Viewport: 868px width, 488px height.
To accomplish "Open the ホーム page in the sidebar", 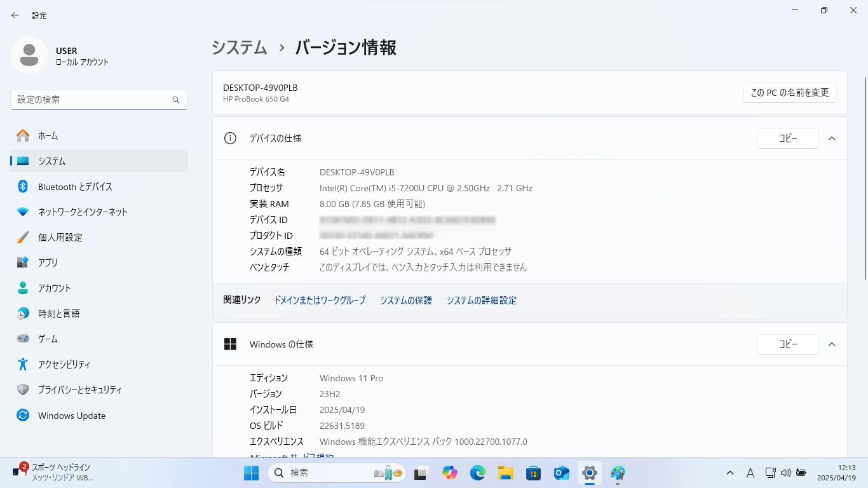I will tap(99, 135).
